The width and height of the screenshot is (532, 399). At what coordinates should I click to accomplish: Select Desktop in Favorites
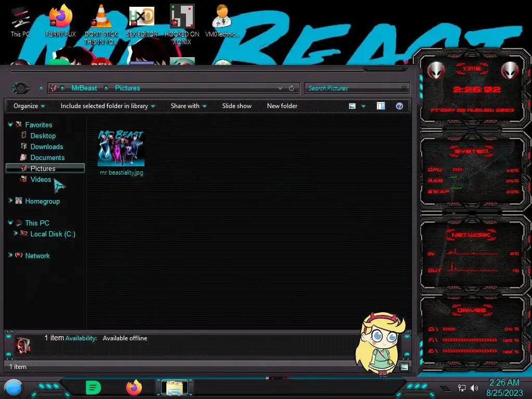pyautogui.click(x=43, y=136)
